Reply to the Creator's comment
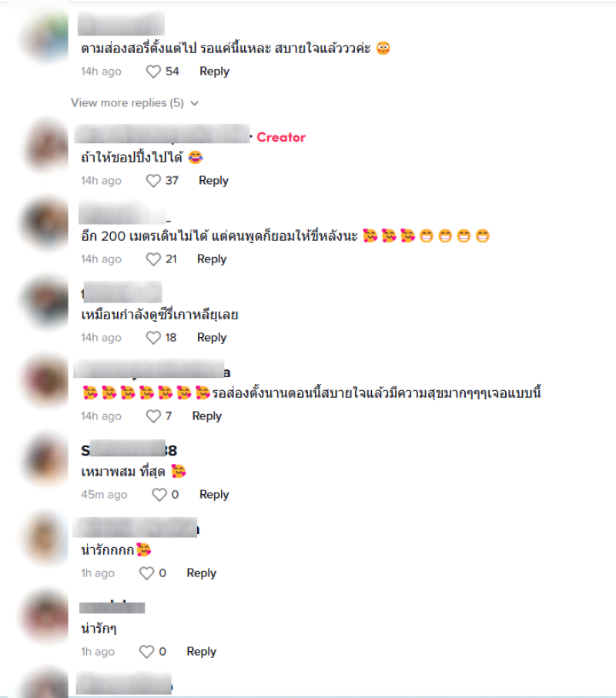This screenshot has width=616, height=698. [x=213, y=181]
